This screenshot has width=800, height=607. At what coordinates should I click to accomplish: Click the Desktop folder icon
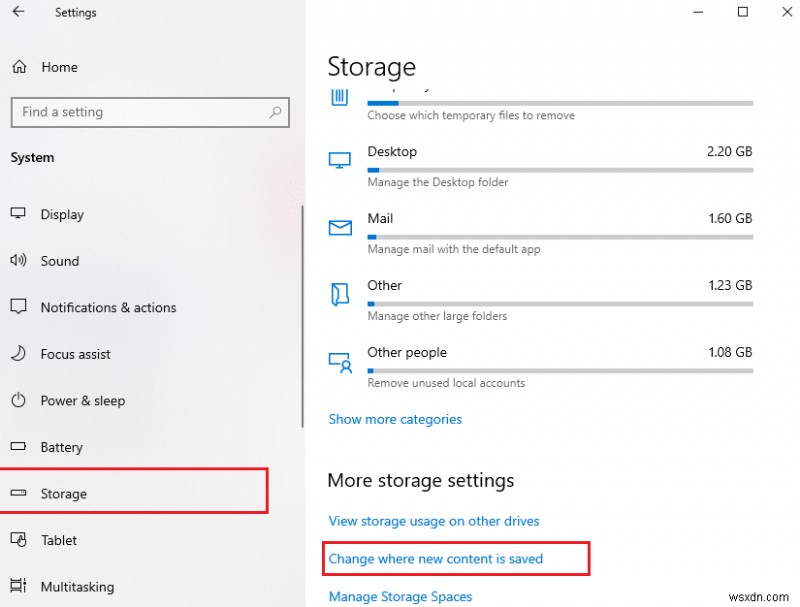click(340, 159)
